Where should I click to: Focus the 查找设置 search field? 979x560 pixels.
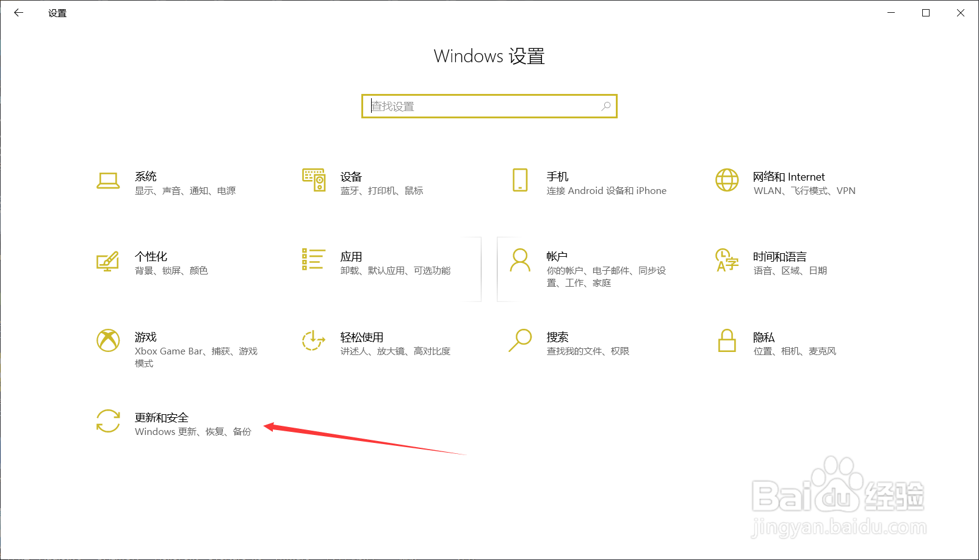click(x=490, y=106)
